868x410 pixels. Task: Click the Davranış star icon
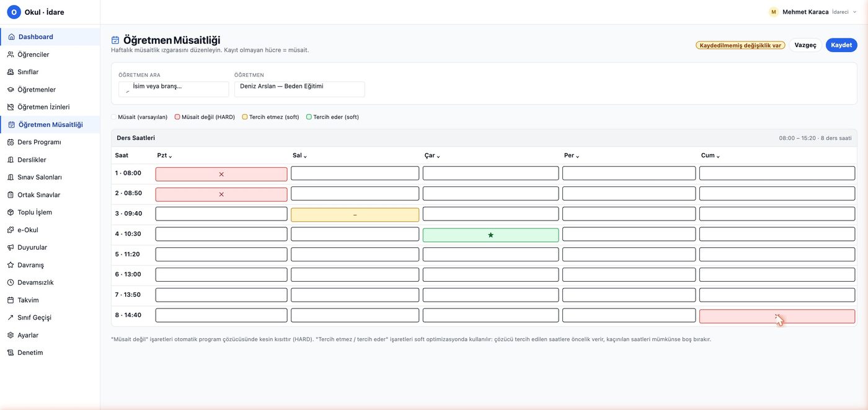coord(11,265)
